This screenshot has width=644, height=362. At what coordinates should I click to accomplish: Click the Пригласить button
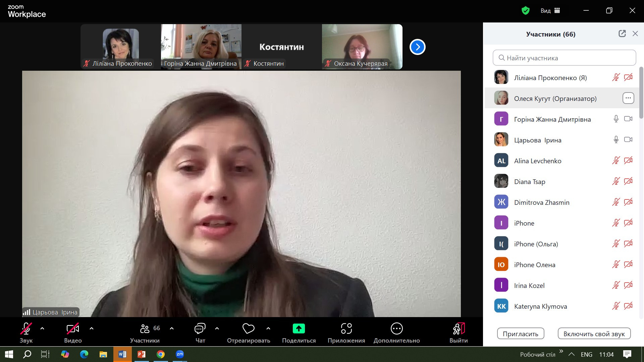520,334
